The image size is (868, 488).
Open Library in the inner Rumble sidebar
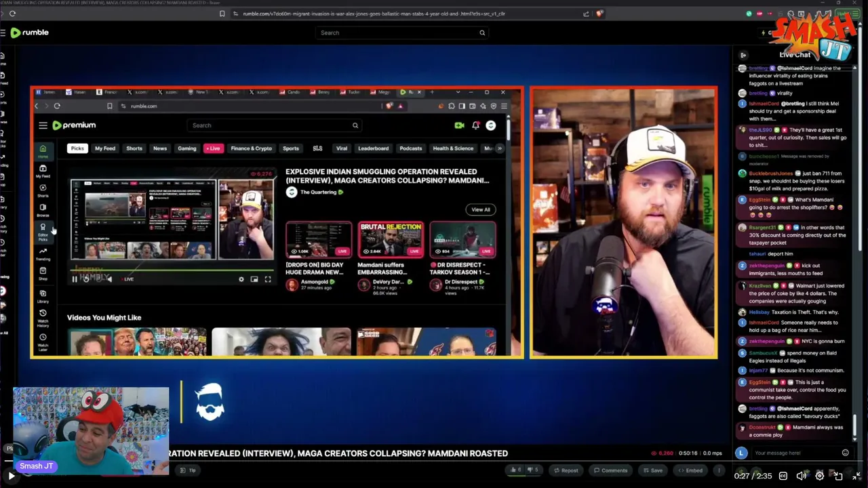coord(43,296)
